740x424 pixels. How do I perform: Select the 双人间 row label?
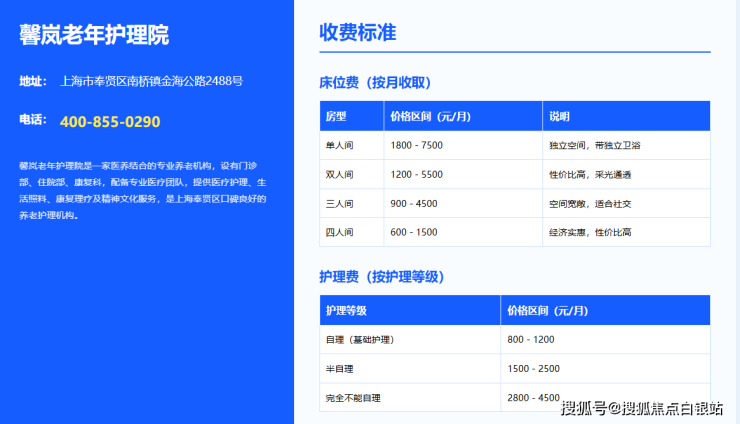click(x=339, y=175)
